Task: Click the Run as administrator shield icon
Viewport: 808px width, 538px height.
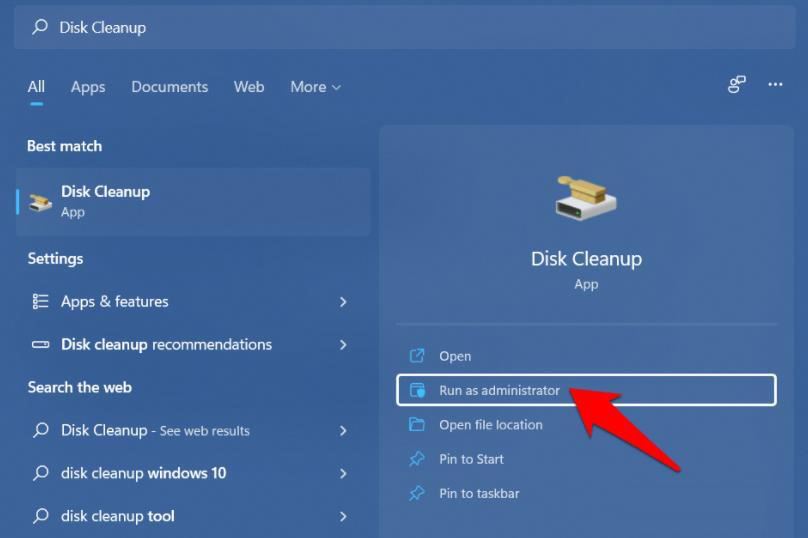Action: [x=417, y=390]
